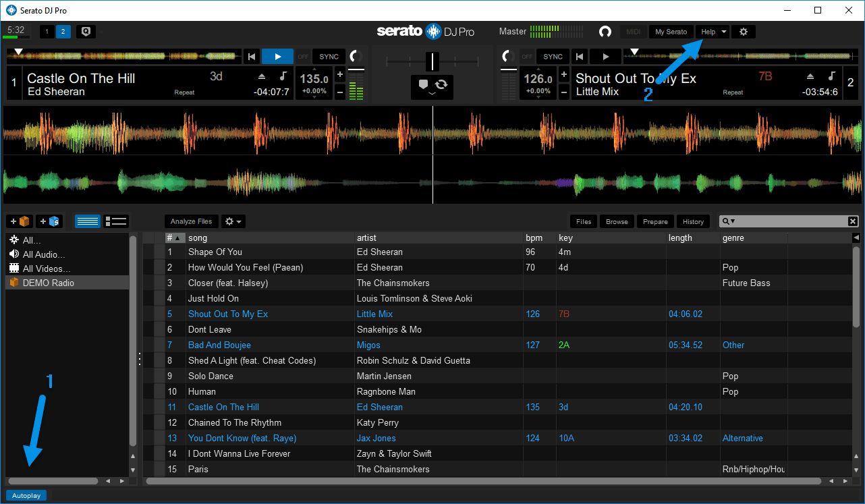This screenshot has width=865, height=504.
Task: Clear the library search with the X
Action: tap(853, 221)
